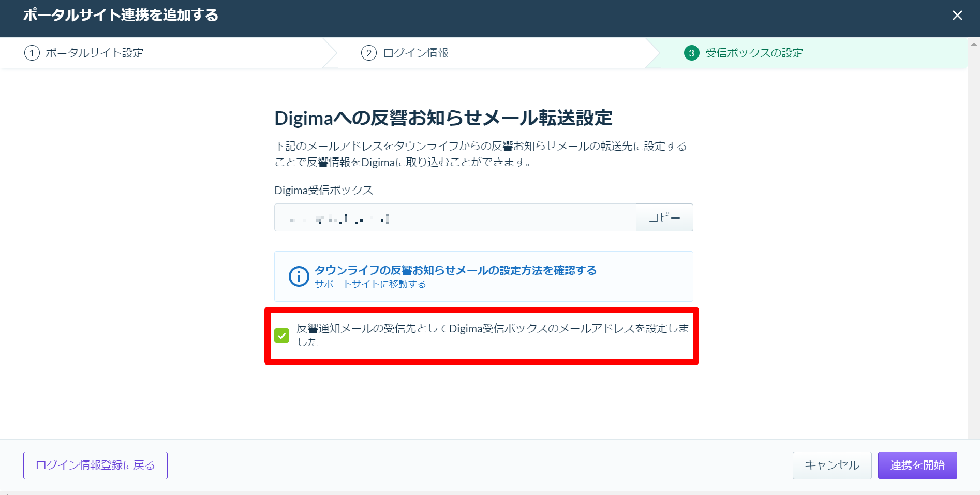Image resolution: width=980 pixels, height=495 pixels.
Task: Click the キャンセル button
Action: 832,465
